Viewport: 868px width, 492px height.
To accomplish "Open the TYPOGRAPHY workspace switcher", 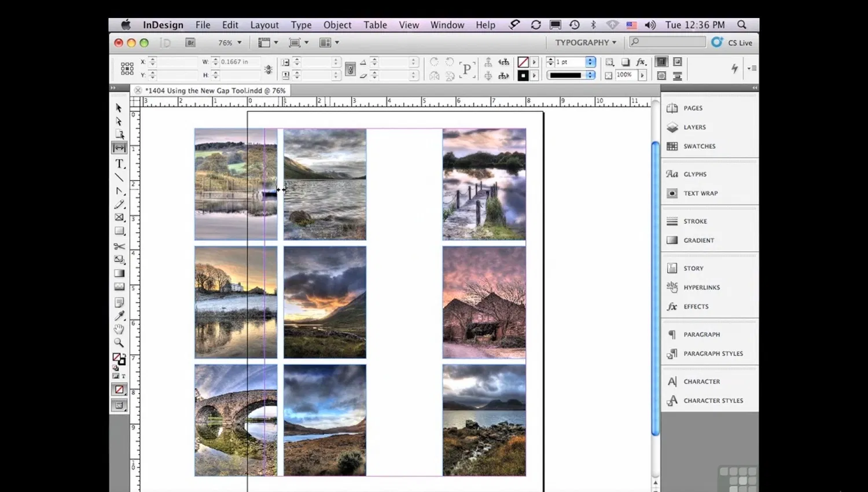I will click(586, 43).
